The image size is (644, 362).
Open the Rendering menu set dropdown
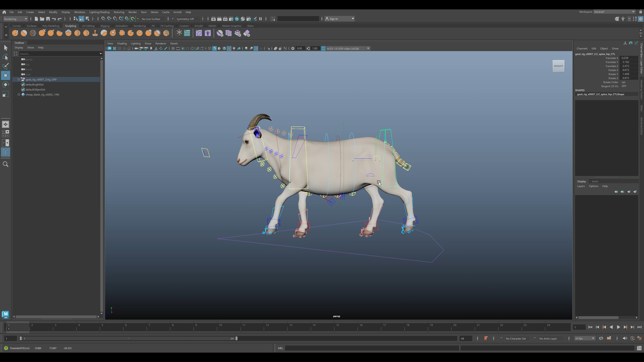(15, 19)
